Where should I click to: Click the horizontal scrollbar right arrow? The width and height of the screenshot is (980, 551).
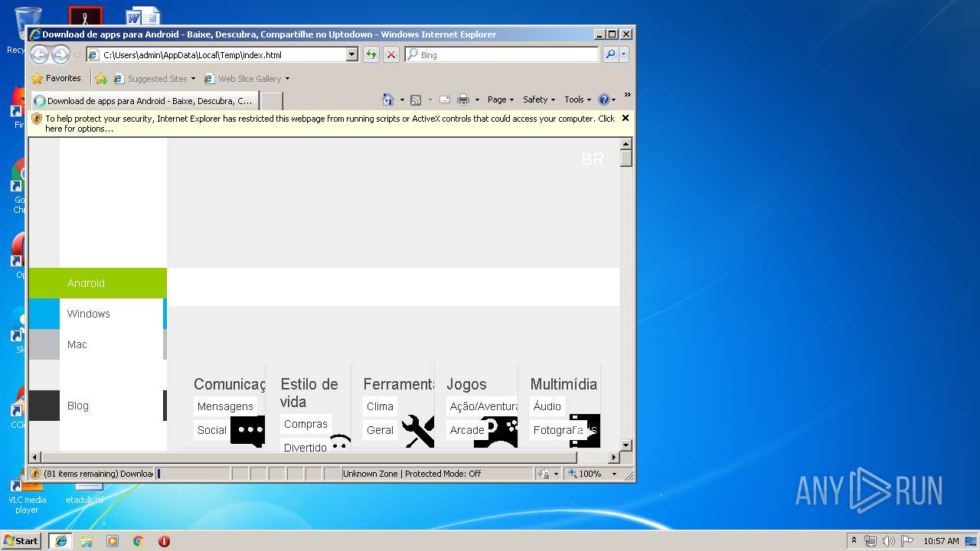tap(613, 457)
